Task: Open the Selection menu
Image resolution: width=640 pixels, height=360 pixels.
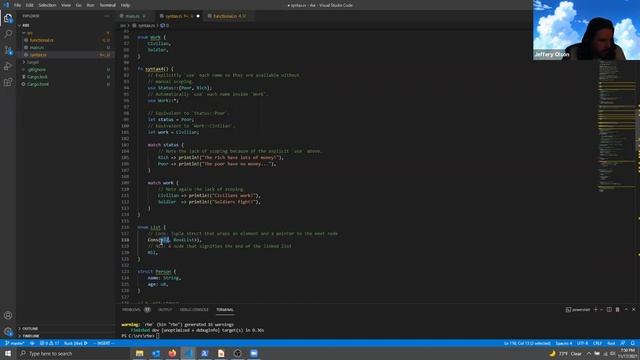Action: 47,5
